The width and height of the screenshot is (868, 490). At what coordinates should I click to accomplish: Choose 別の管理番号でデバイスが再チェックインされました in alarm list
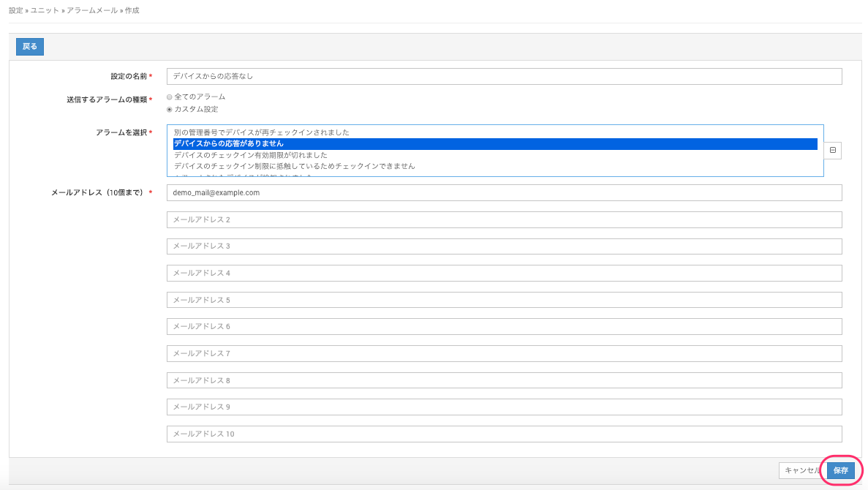pos(262,132)
